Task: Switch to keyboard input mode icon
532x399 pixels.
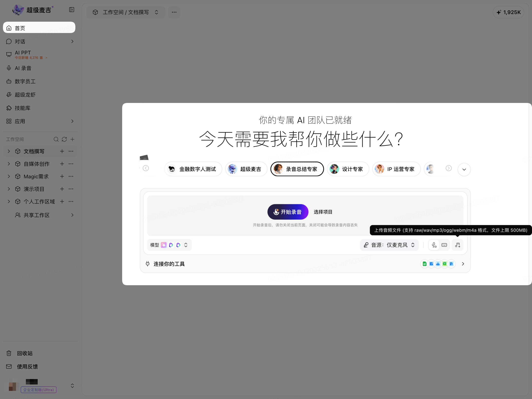Action: (x=444, y=245)
